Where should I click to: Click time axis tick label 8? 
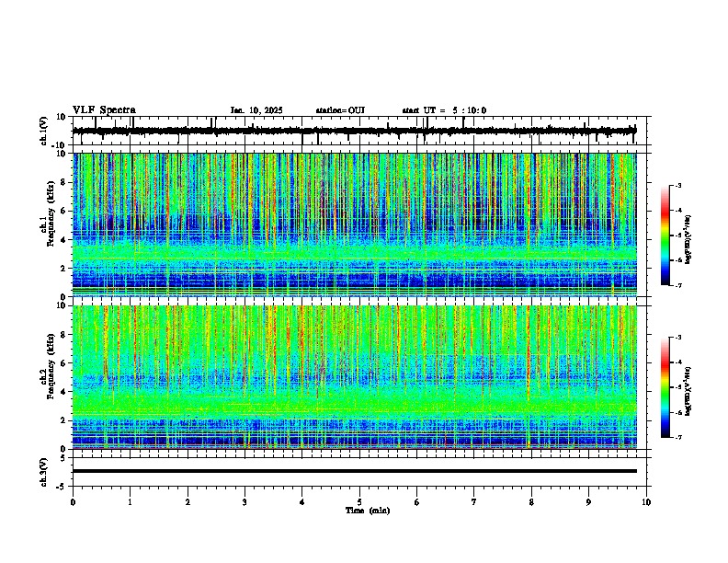pyautogui.click(x=531, y=502)
